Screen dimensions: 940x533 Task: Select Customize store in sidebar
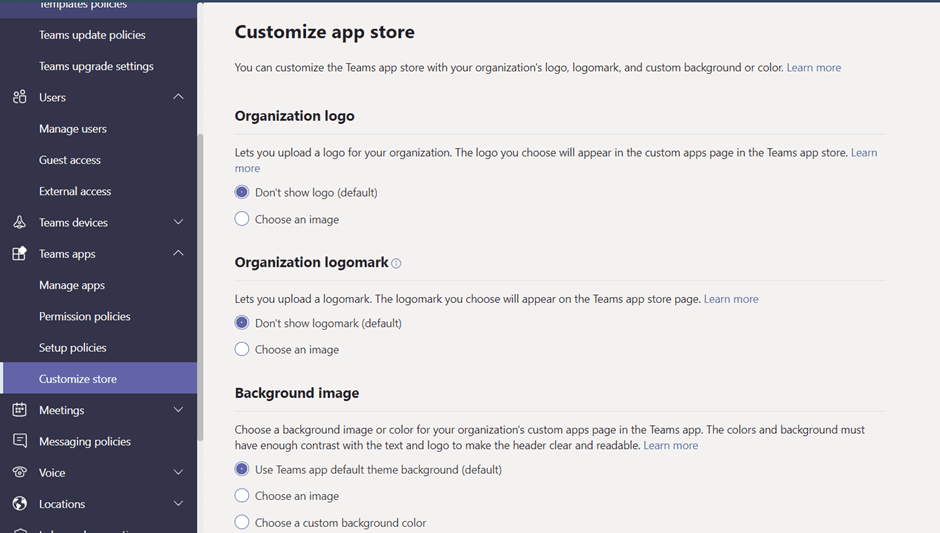98,378
